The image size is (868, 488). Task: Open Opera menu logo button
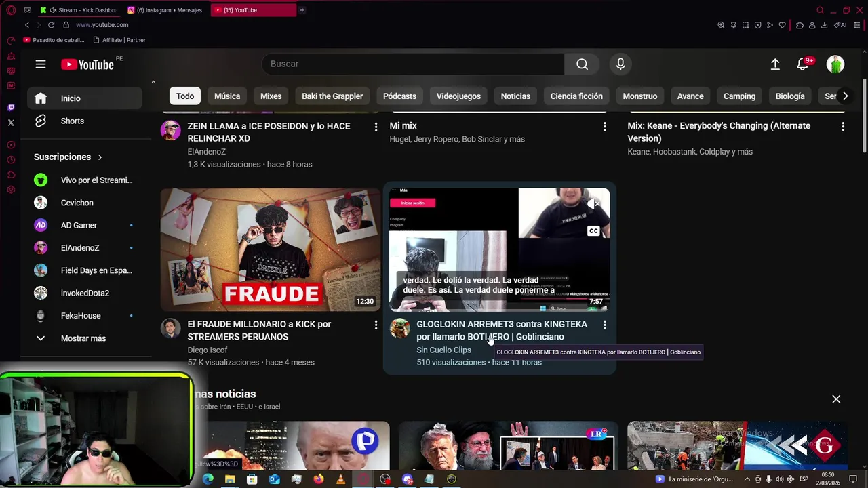click(x=11, y=10)
